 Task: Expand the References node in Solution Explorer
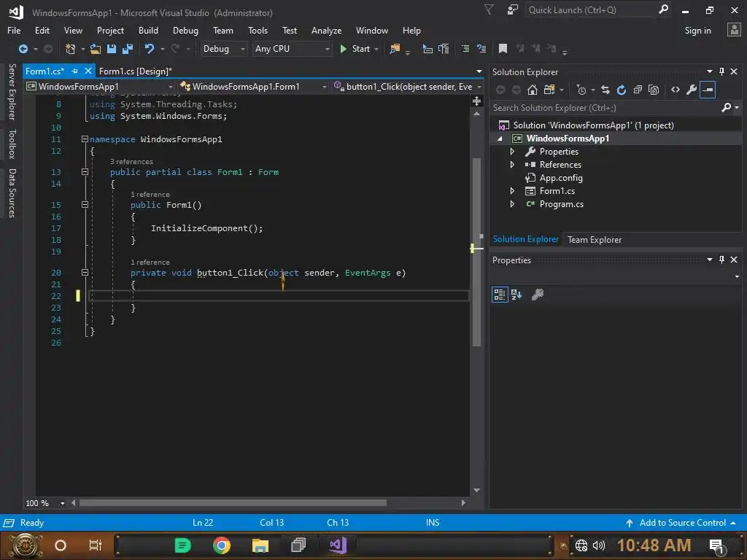(x=512, y=165)
